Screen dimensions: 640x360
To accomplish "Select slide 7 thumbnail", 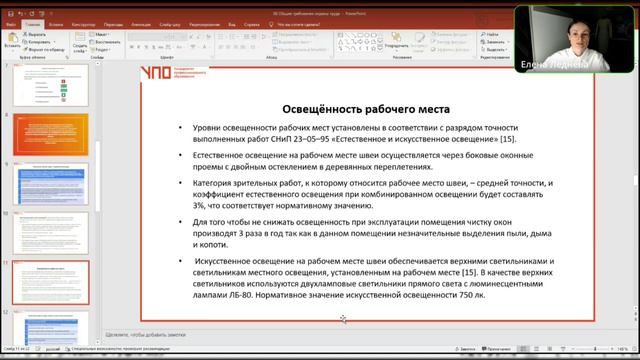I will 51,85.
